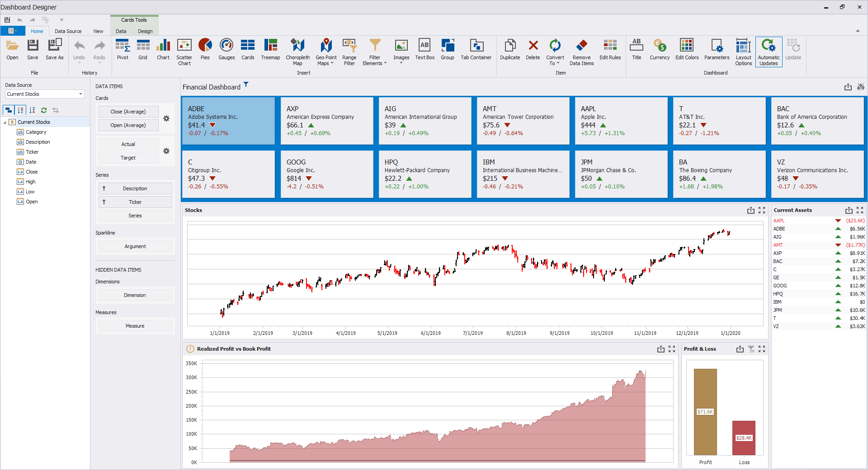Viewport: 868px width, 470px height.
Task: Maximize the Stocks chart item
Action: (762, 210)
